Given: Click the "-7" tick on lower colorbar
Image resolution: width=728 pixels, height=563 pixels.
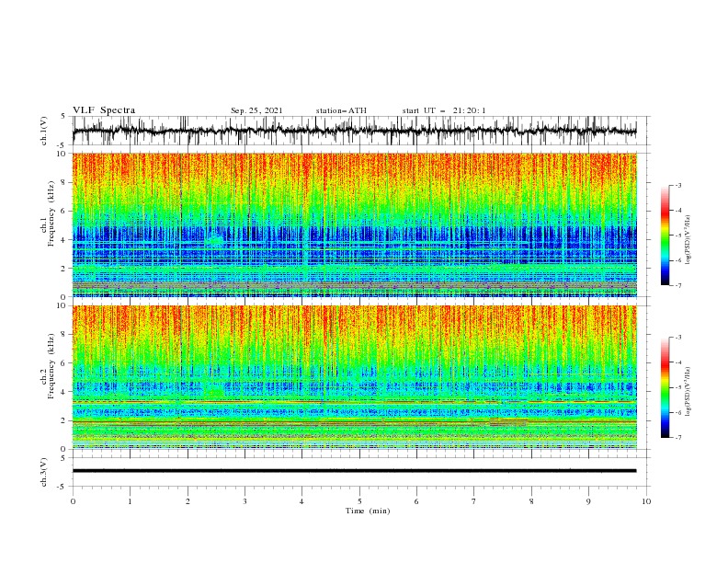Looking at the screenshot, I should coord(677,438).
